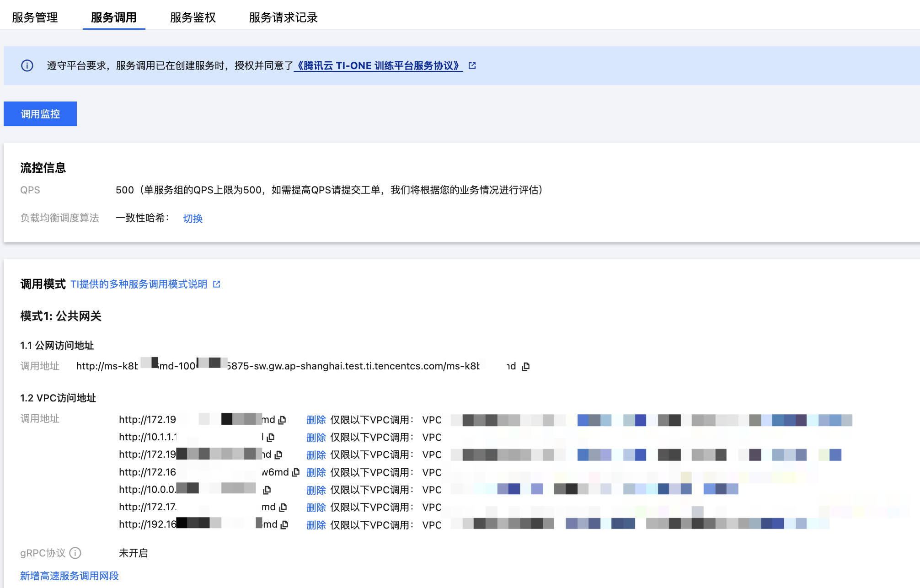Screen dimensions: 920x588
Task: Copy the 192.16 VPC address
Action: point(284,524)
